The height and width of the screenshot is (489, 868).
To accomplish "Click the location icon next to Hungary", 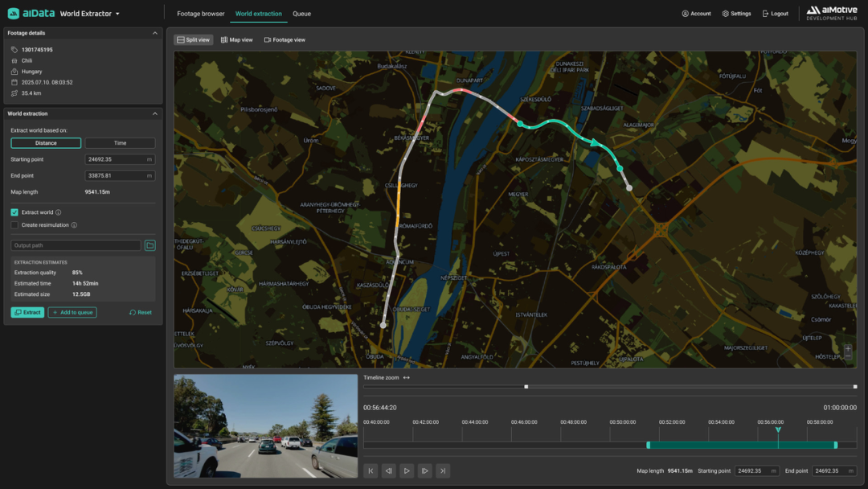I will (x=14, y=72).
